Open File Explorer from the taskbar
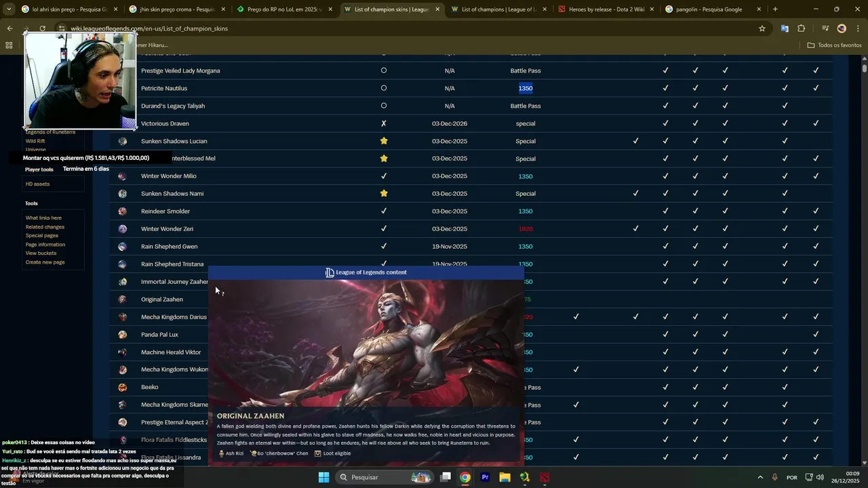This screenshot has height=488, width=868. click(505, 477)
